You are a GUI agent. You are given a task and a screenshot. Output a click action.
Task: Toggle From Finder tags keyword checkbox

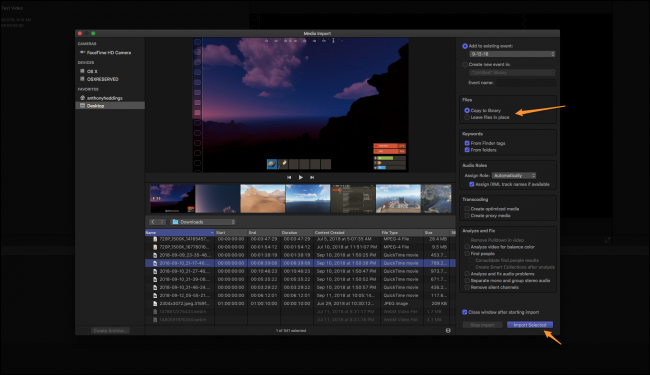pyautogui.click(x=467, y=143)
